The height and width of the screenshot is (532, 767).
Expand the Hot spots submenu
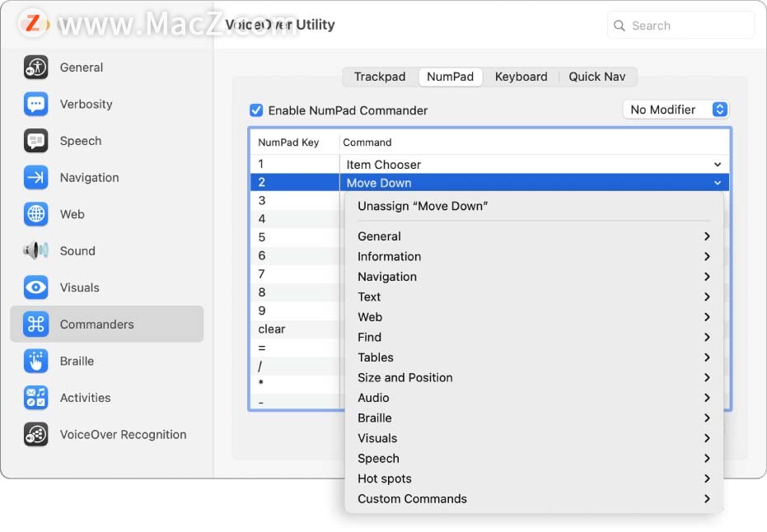tap(534, 478)
